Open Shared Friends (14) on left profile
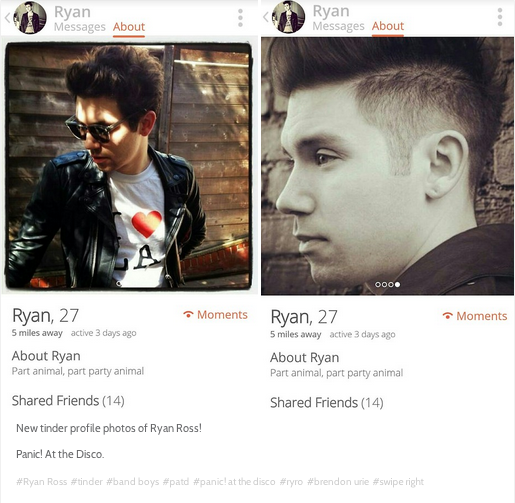The image size is (515, 503). pos(68,401)
